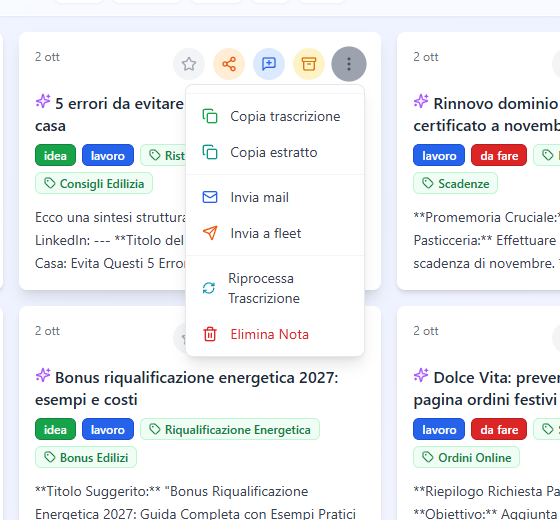Choose Copia estratto menu entry
Screen dimensions: 560x520
[275, 152]
